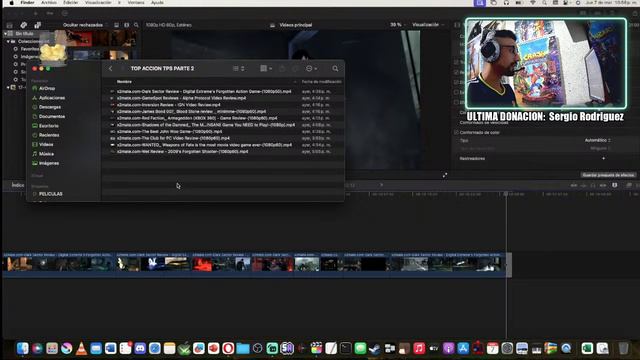Open the viewer Visualización dropdown

point(427,25)
